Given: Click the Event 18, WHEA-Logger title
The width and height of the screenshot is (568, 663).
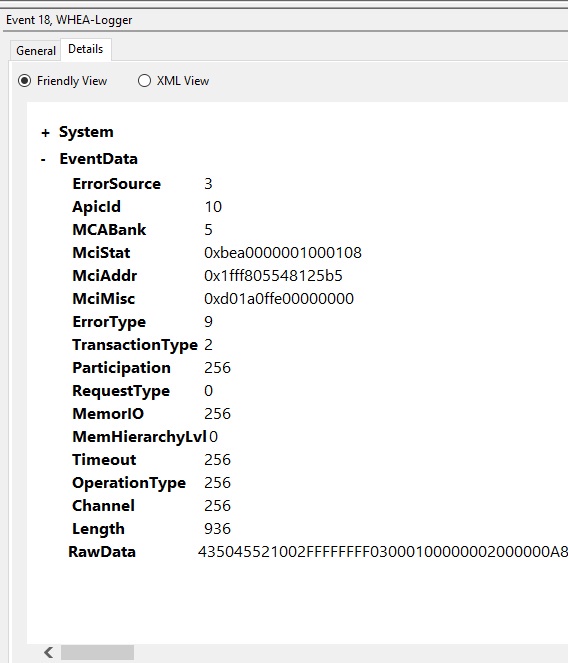Looking at the screenshot, I should pyautogui.click(x=69, y=20).
